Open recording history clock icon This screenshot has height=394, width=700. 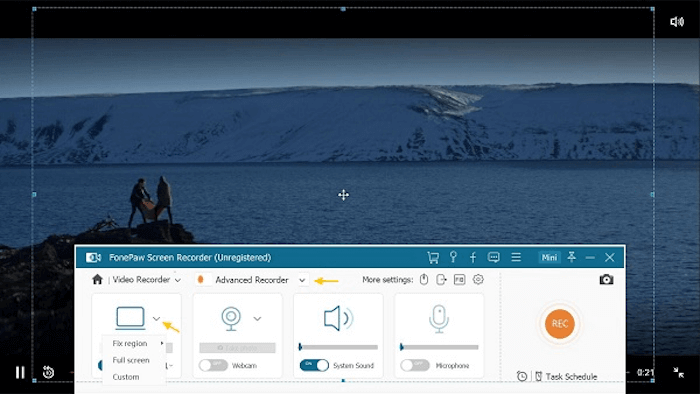point(522,376)
